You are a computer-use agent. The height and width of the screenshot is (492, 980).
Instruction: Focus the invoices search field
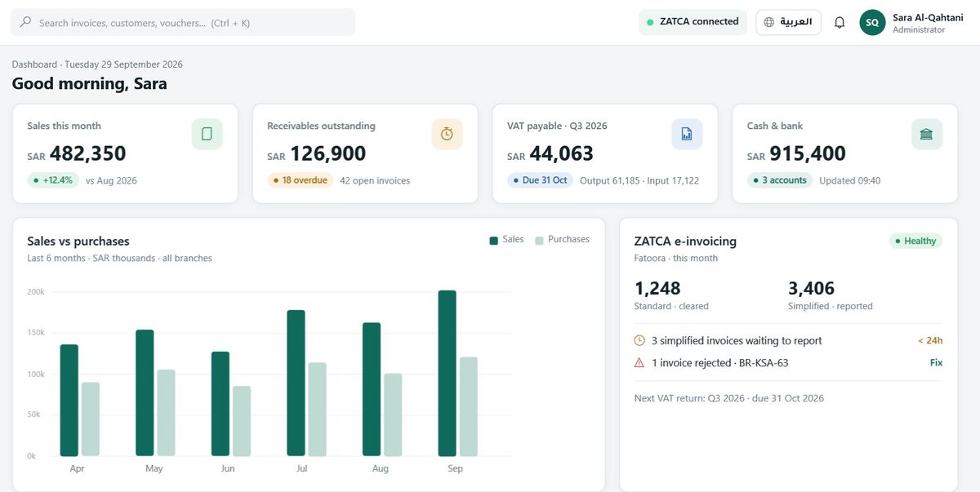183,22
